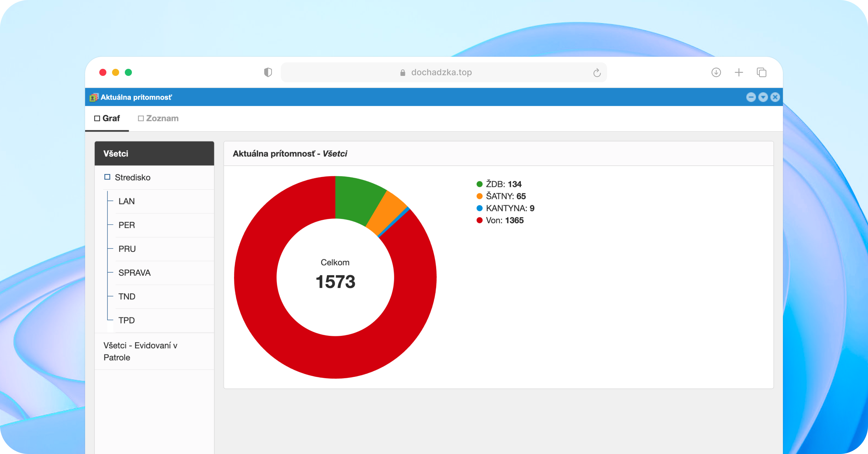Switch to the Graf tab
Screen dimensions: 868x454
pos(107,118)
